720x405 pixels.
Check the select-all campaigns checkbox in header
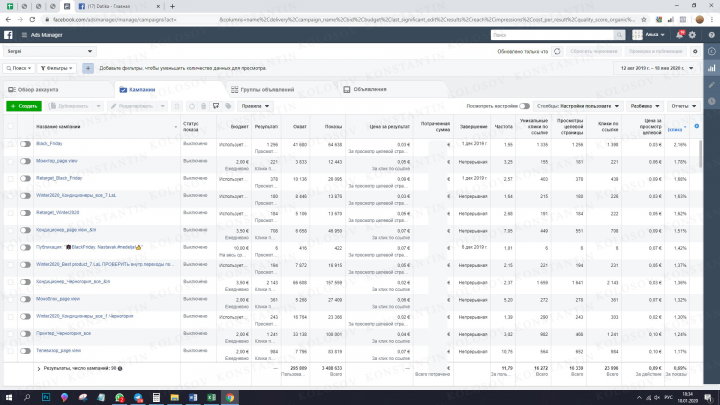pyautogui.click(x=10, y=126)
